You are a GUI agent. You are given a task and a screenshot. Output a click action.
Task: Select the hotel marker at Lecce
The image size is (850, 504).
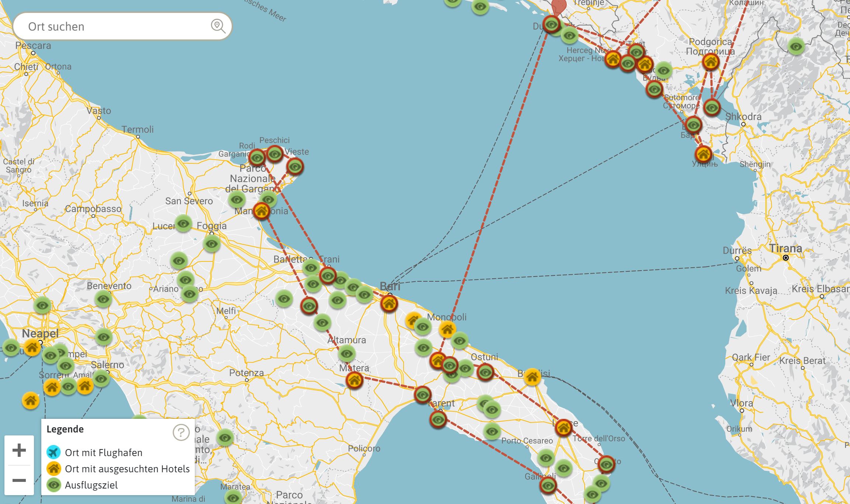[x=563, y=428]
